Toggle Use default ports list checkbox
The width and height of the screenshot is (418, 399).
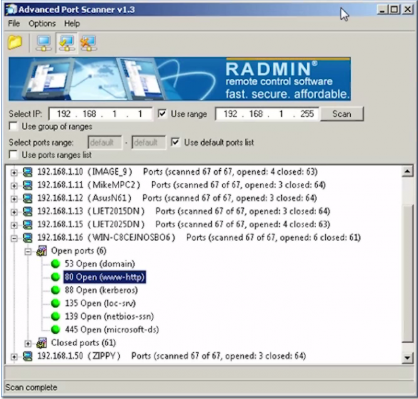175,142
